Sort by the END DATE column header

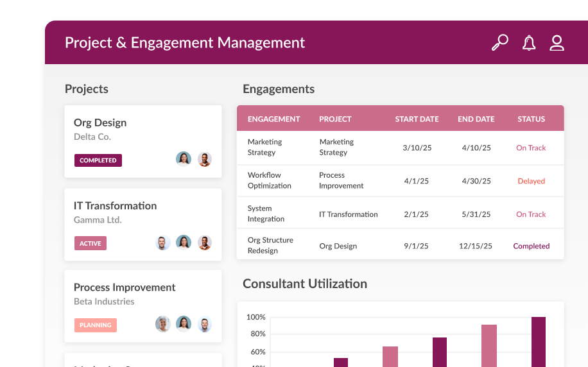tap(476, 119)
